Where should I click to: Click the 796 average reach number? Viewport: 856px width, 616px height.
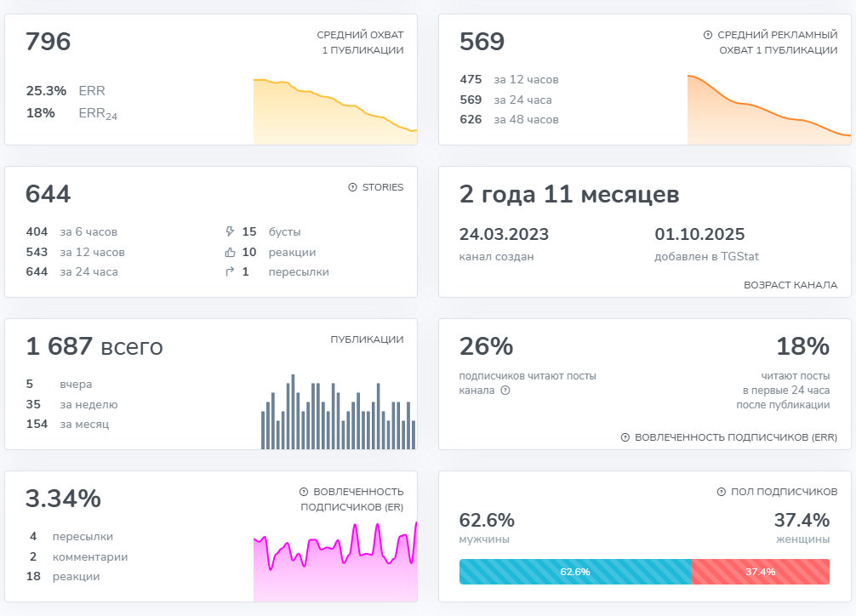click(x=48, y=42)
